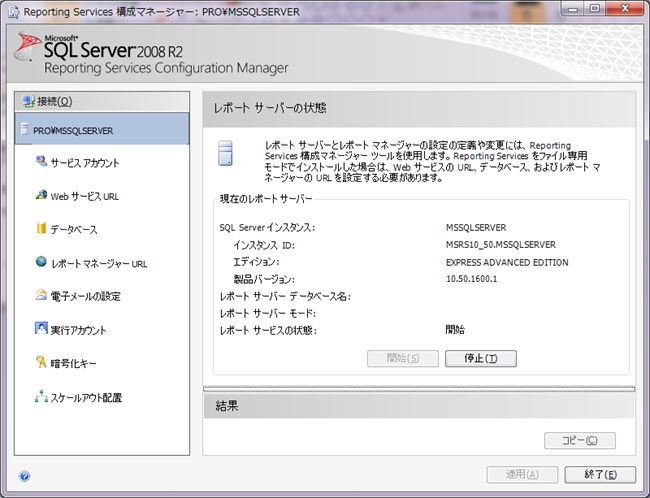Click the help question mark icon

[24, 476]
